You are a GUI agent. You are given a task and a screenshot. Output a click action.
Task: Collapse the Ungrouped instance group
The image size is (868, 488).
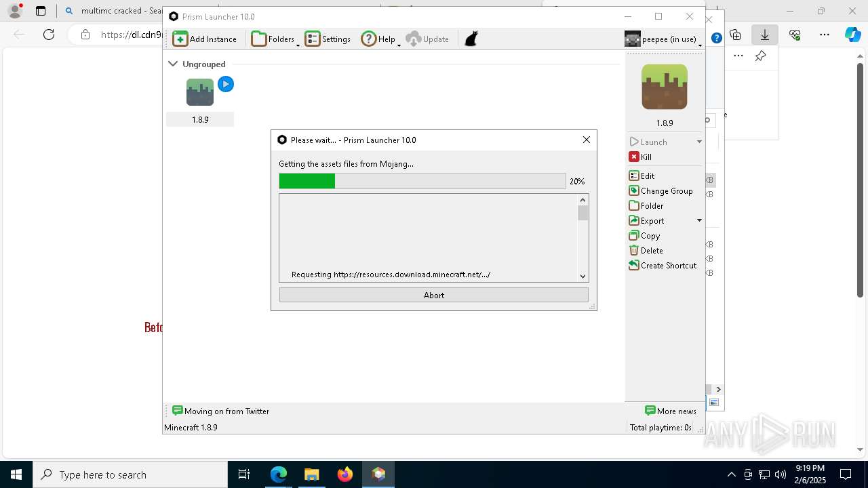[173, 64]
